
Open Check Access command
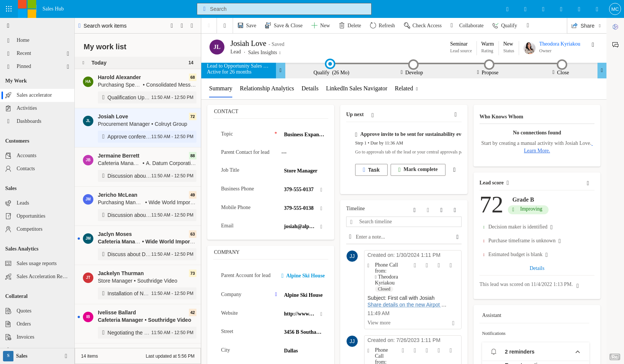(423, 25)
